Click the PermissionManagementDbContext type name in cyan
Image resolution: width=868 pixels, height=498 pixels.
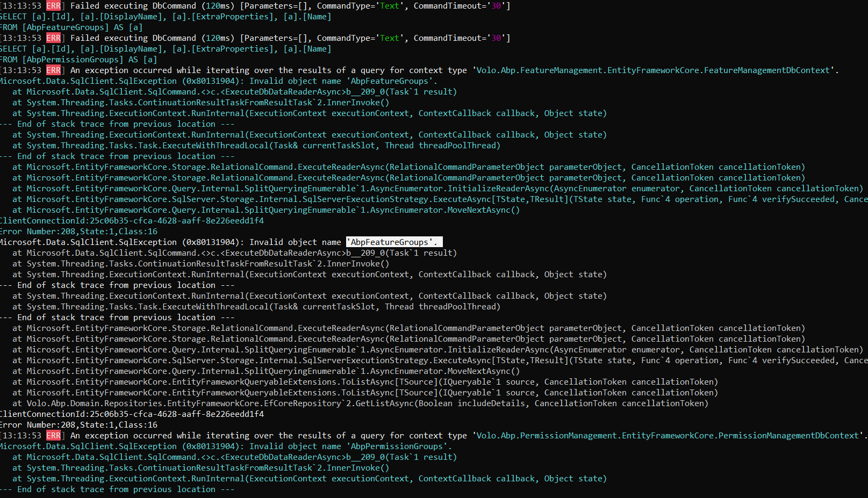tap(668, 436)
